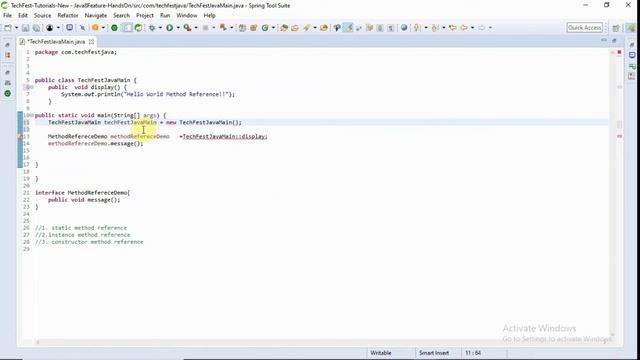
Task: Click the New file toolbar icon
Action: [x=8, y=28]
